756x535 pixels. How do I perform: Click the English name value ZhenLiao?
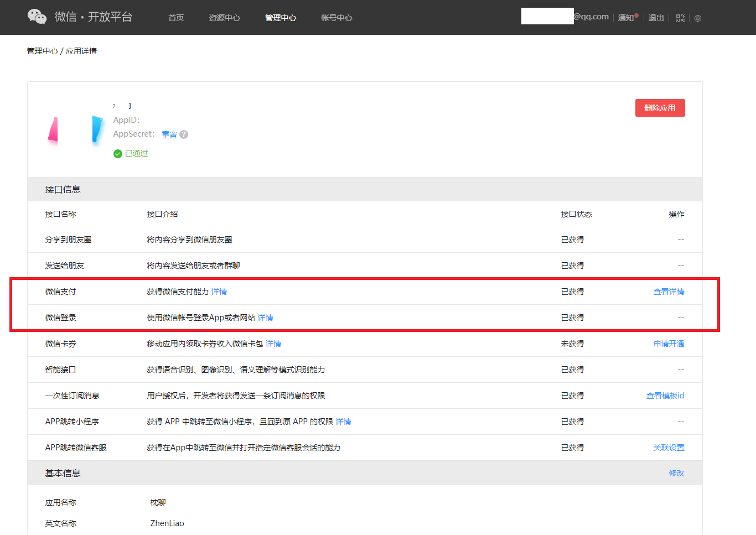pyautogui.click(x=167, y=523)
